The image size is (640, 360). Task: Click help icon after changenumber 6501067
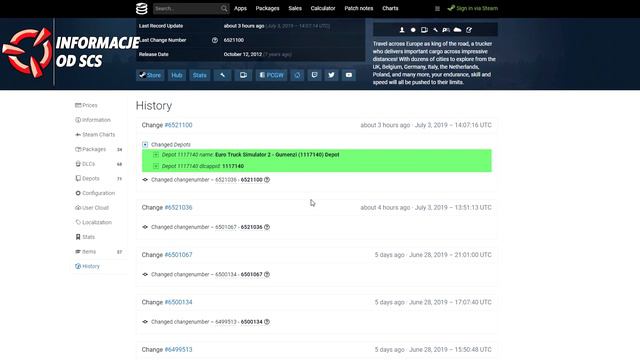pos(267,274)
